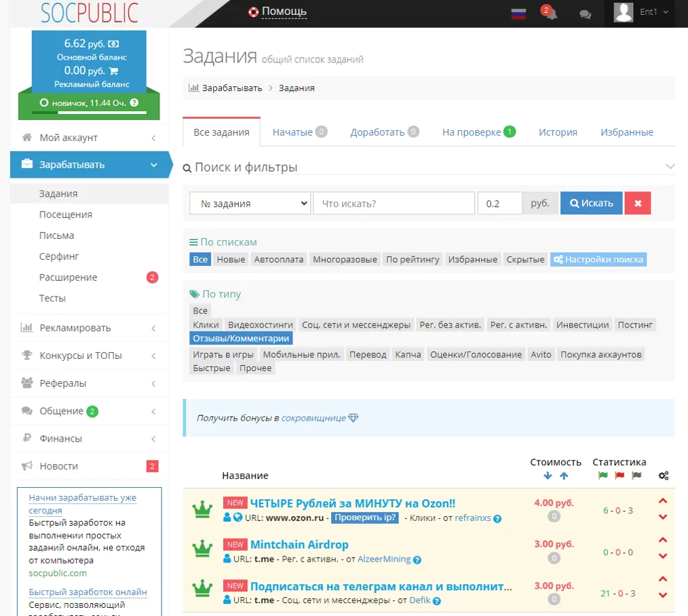Click the main balance money icon
This screenshot has width=688, height=616.
tap(113, 44)
